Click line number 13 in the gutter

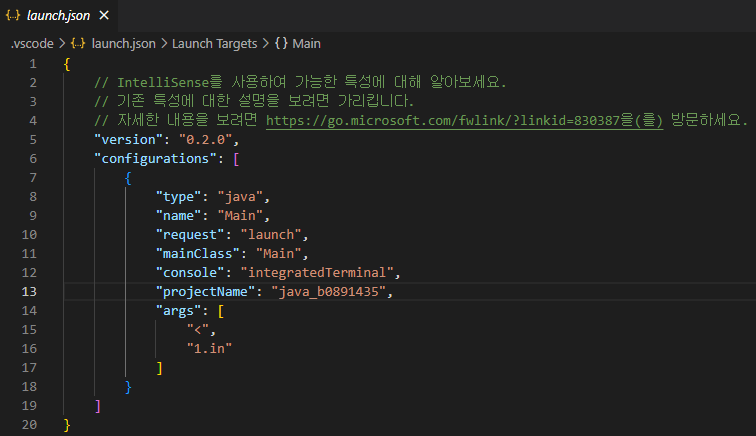coord(29,291)
